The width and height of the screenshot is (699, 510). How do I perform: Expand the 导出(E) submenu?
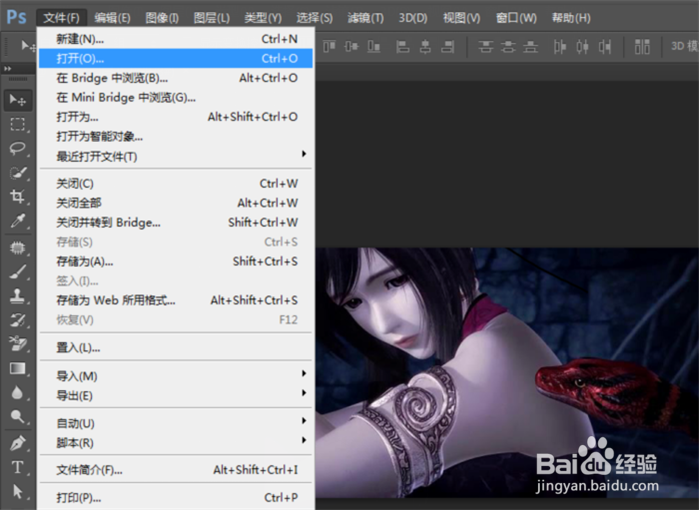[x=304, y=393]
